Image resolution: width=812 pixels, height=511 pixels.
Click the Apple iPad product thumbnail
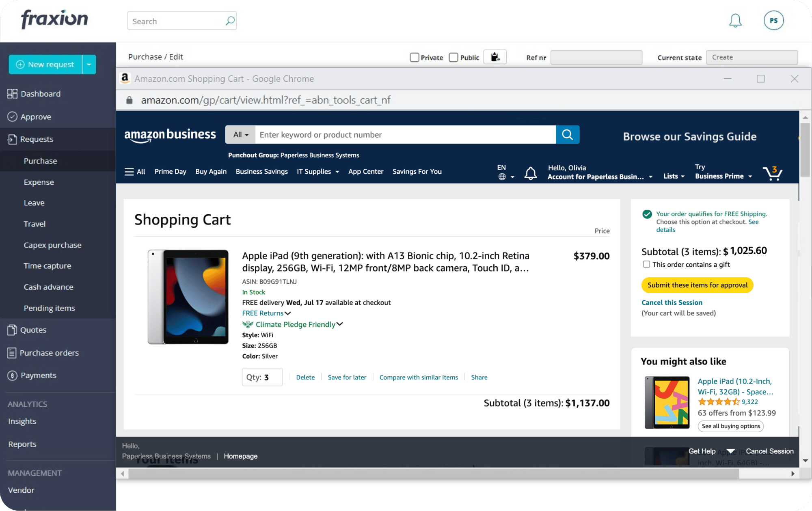188,297
